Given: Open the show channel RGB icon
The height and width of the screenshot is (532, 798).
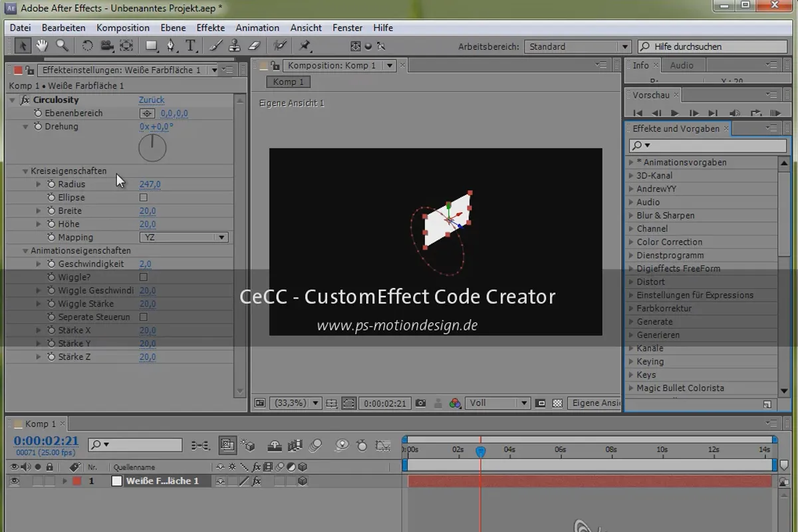Looking at the screenshot, I should click(456, 403).
